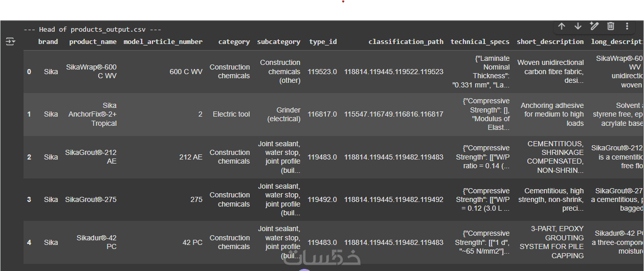
Task: Click the 212 AE model number cell
Action: click(x=191, y=157)
